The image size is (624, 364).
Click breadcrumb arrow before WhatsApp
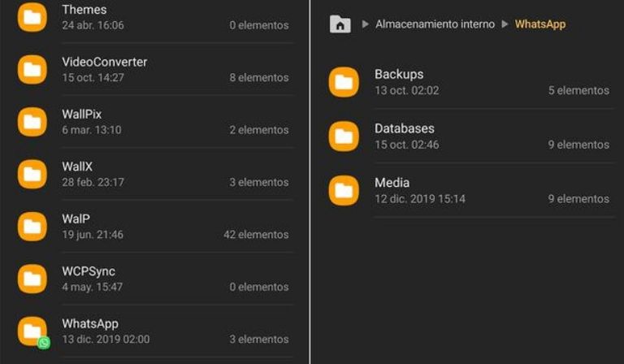[x=505, y=24]
